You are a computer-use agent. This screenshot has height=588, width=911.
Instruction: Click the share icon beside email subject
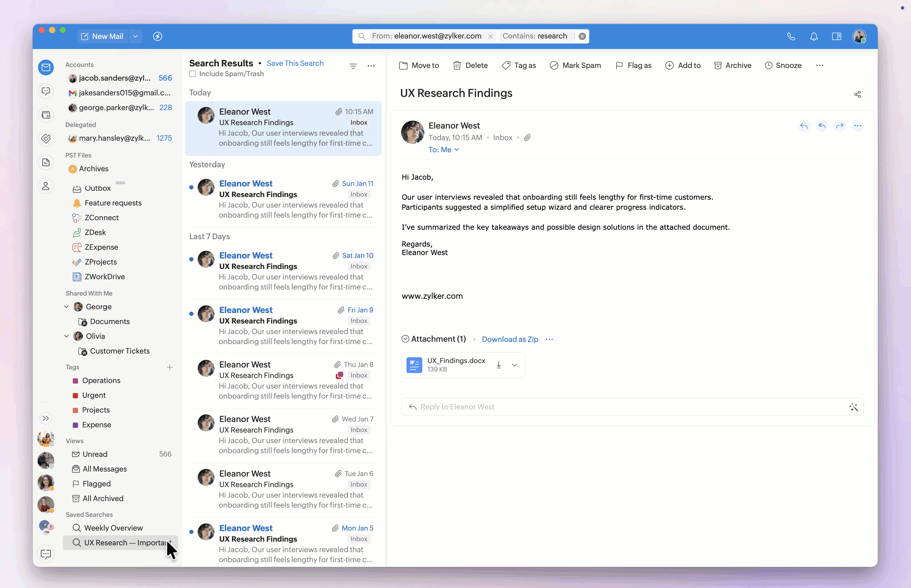click(x=857, y=94)
